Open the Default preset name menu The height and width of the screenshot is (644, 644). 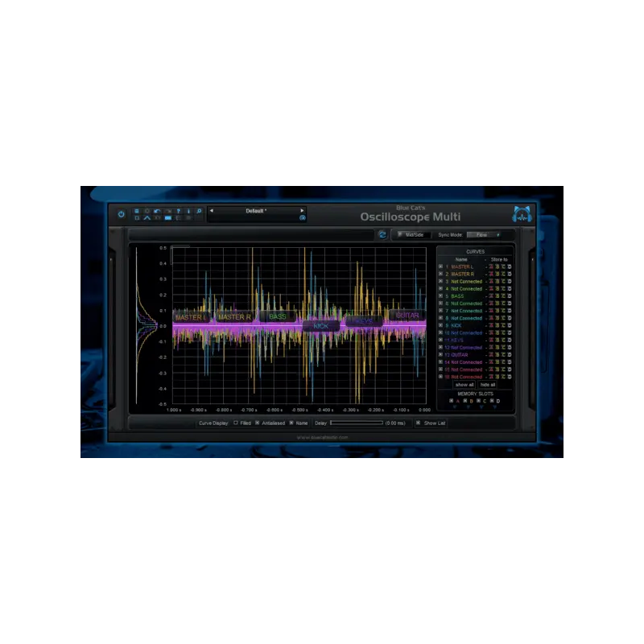[x=256, y=211]
